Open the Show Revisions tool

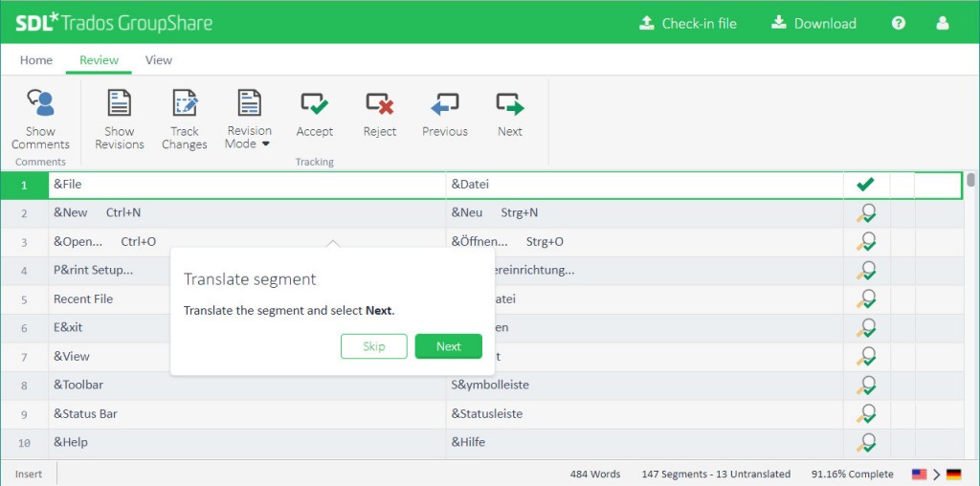(119, 103)
